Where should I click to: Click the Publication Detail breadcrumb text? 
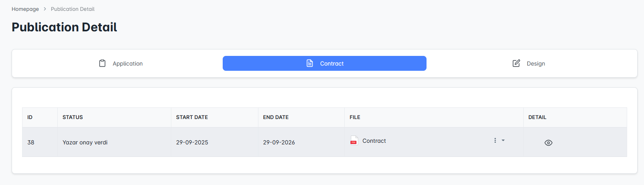pyautogui.click(x=73, y=9)
